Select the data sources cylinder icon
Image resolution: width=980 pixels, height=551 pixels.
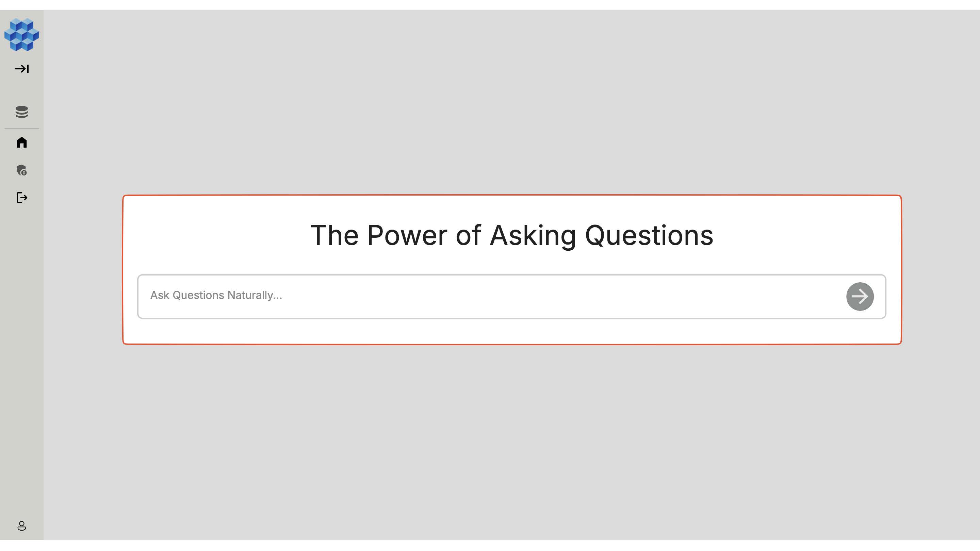coord(22,112)
